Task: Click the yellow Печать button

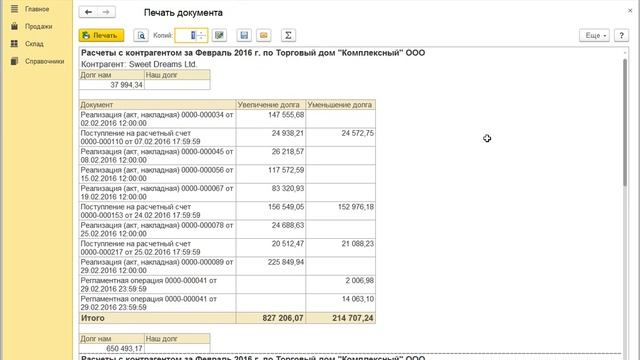Action: tap(101, 36)
